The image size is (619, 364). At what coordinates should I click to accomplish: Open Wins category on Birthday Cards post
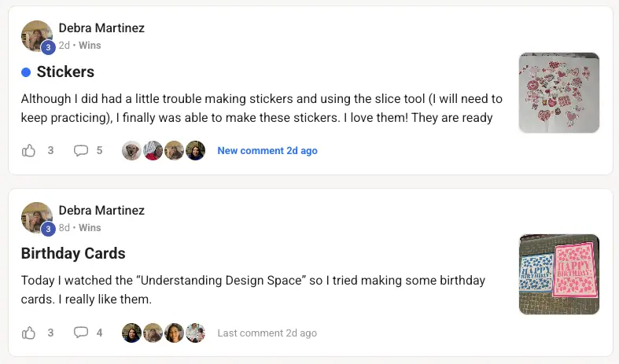[x=90, y=228]
